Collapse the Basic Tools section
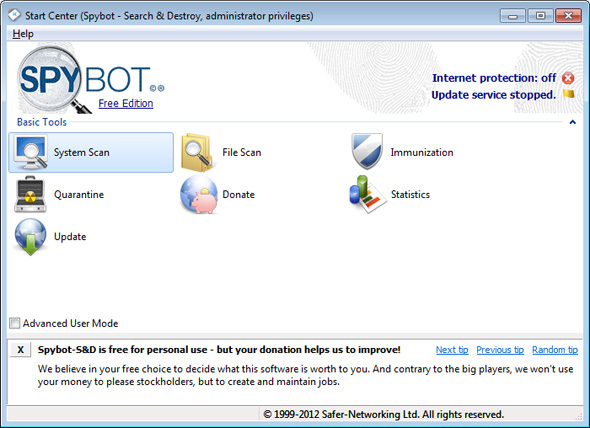This screenshot has width=590, height=428. point(572,122)
